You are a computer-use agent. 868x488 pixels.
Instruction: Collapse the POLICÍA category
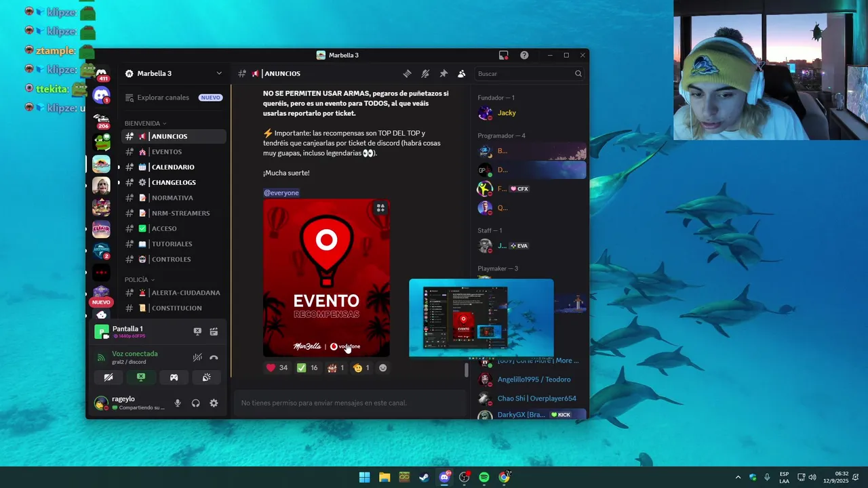[140, 279]
